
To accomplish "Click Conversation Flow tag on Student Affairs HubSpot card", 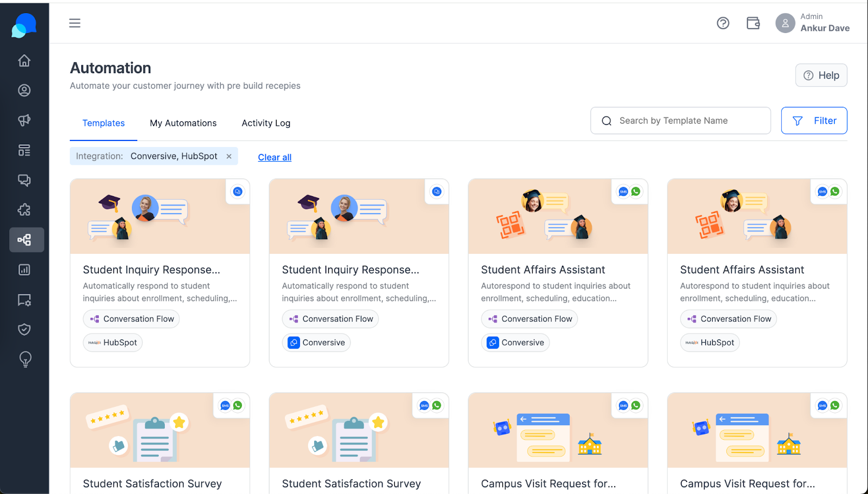I will (729, 319).
